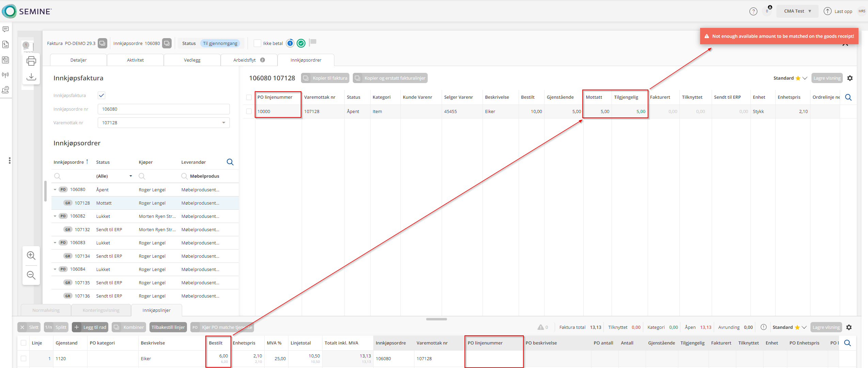868x368 pixels.
Task: Open the CMA Test company dropdown
Action: tap(797, 11)
